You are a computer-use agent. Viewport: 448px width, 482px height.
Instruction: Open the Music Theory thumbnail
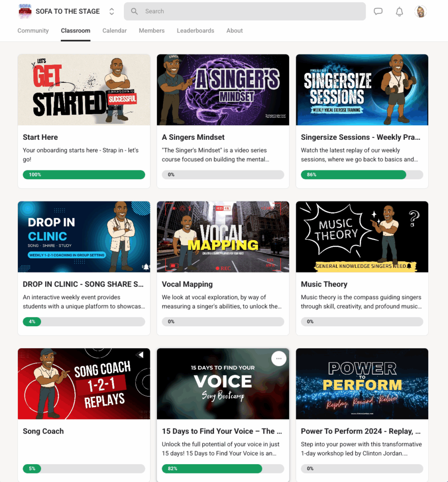click(362, 237)
